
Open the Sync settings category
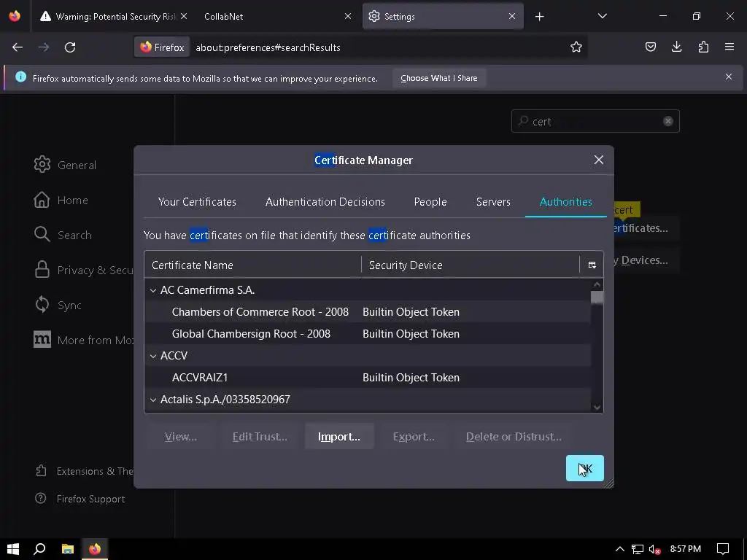click(58, 305)
